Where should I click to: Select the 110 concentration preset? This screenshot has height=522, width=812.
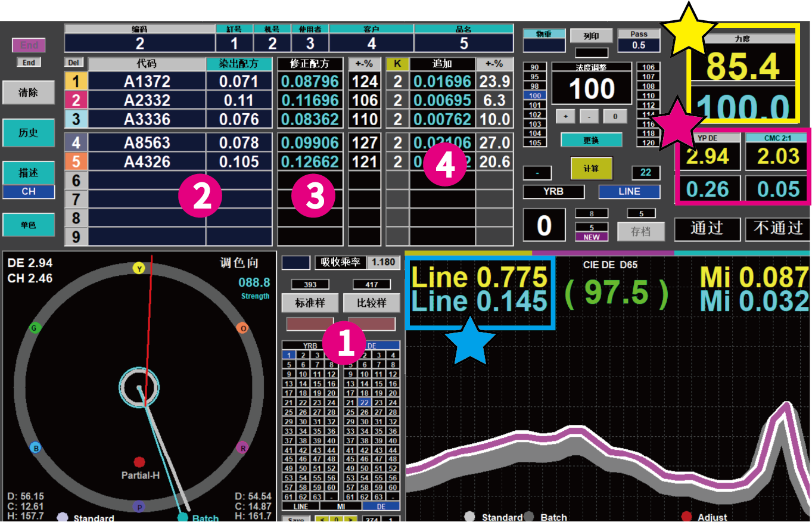coord(649,95)
